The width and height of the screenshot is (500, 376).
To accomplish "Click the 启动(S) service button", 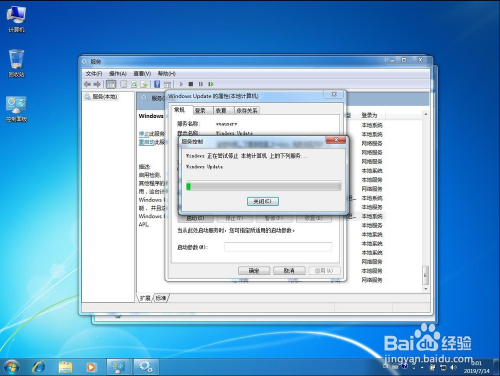I will coord(195,218).
